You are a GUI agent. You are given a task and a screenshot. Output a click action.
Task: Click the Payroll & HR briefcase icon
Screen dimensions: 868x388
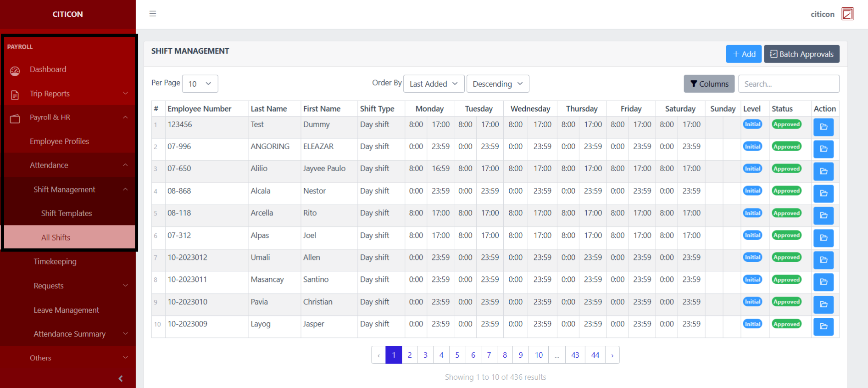coord(15,119)
